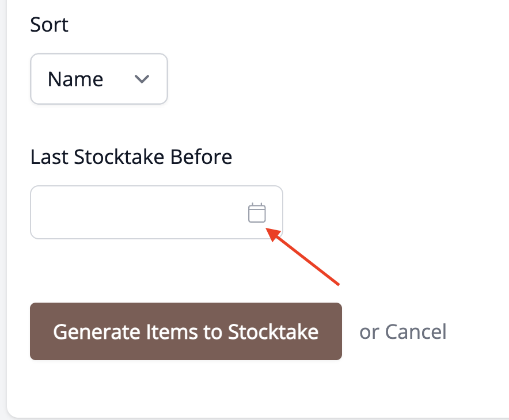Activate the Cancel option beside the Generate button
The height and width of the screenshot is (420, 509).
[416, 331]
